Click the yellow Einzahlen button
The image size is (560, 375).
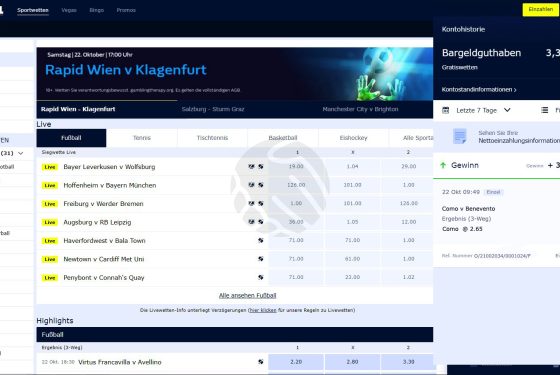(x=541, y=10)
